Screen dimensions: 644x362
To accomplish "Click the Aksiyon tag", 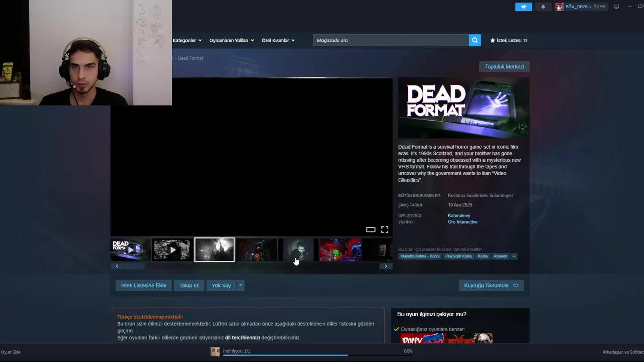I will pos(500,256).
